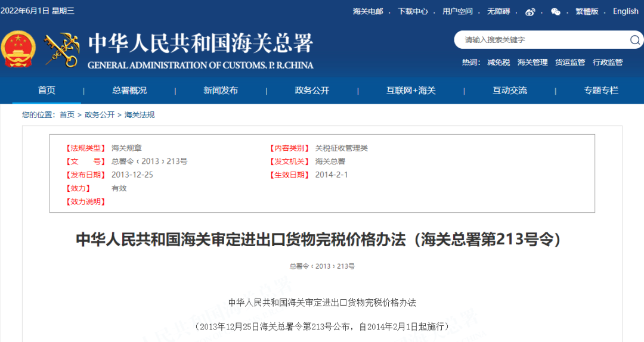Click document number 总署令〔2013〕213号 in info box
This screenshot has width=644, height=342.
[x=150, y=161]
